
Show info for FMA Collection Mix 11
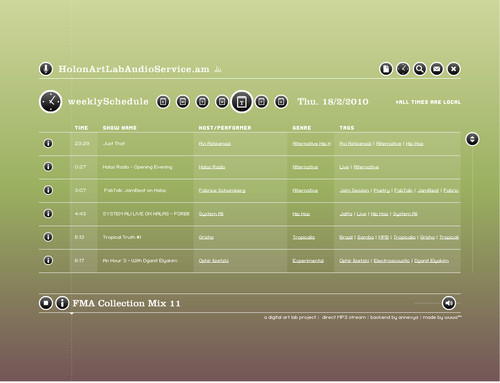(x=62, y=303)
